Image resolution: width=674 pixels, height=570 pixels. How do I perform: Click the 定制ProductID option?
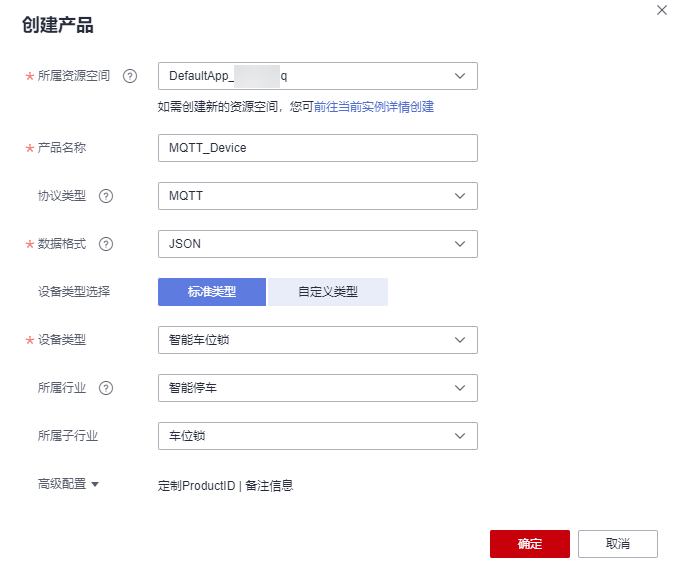point(196,486)
